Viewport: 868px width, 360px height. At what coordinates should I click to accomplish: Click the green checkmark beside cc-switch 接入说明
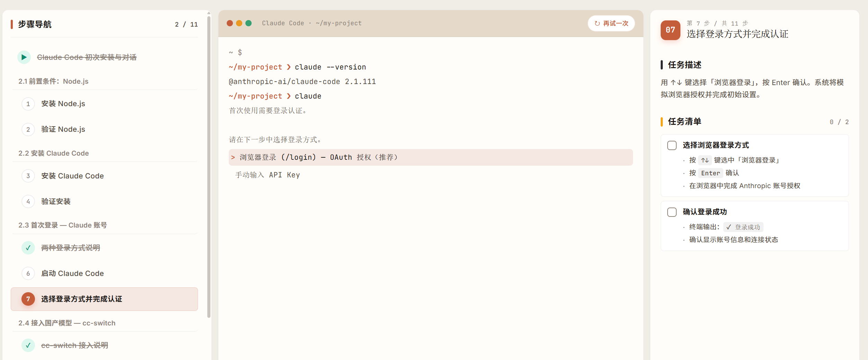click(x=28, y=345)
